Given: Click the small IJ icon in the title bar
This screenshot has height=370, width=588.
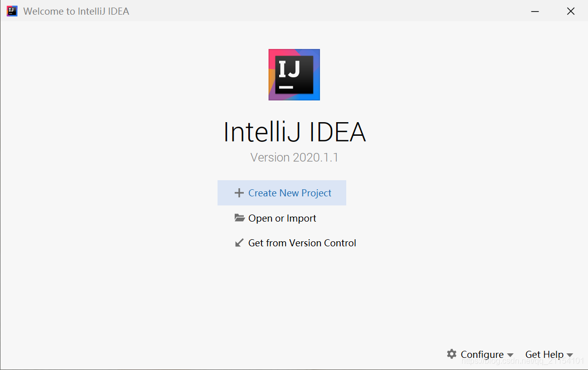Looking at the screenshot, I should tap(11, 11).
